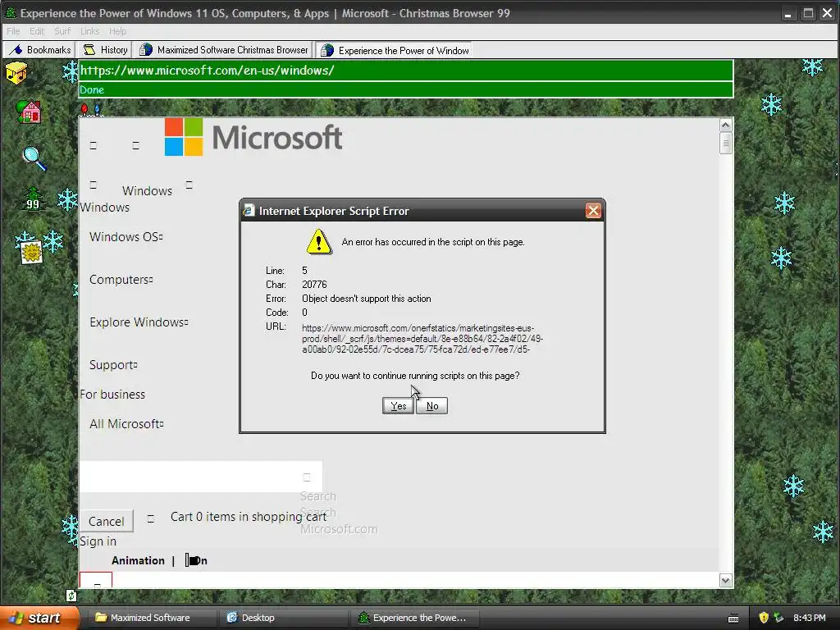Click the blue Christmas light bulb
The width and height of the screenshot is (840, 630).
coord(97,110)
